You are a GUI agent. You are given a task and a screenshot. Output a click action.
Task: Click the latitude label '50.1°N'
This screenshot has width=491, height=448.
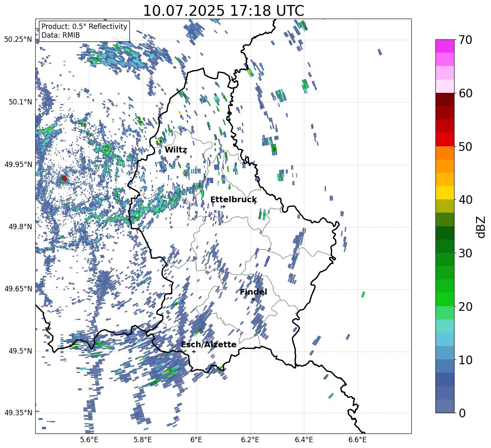click(x=20, y=102)
